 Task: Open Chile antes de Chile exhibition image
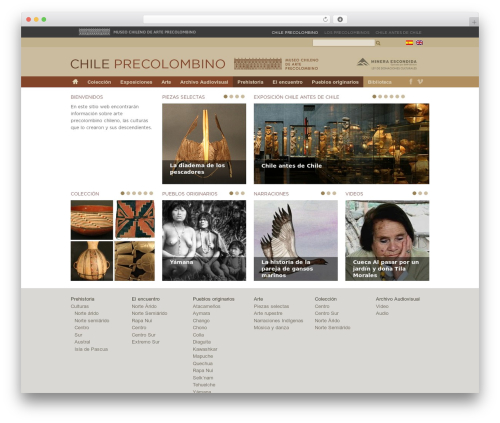(341, 144)
